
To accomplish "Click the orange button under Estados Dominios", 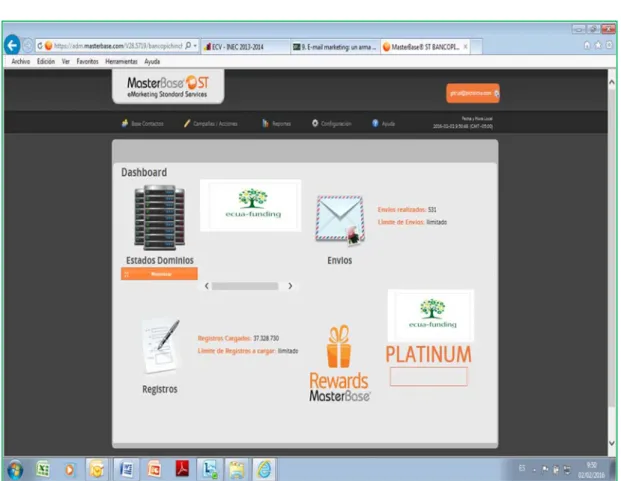I will pos(159,274).
